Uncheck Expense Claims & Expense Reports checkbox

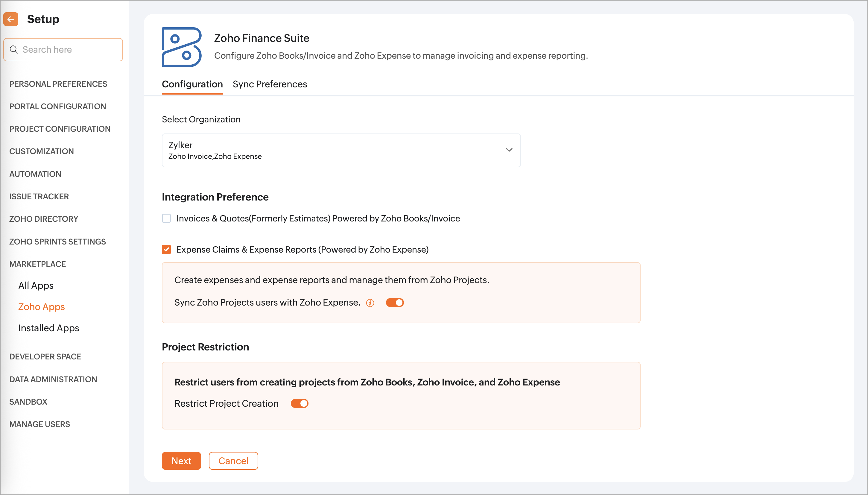[x=166, y=250]
